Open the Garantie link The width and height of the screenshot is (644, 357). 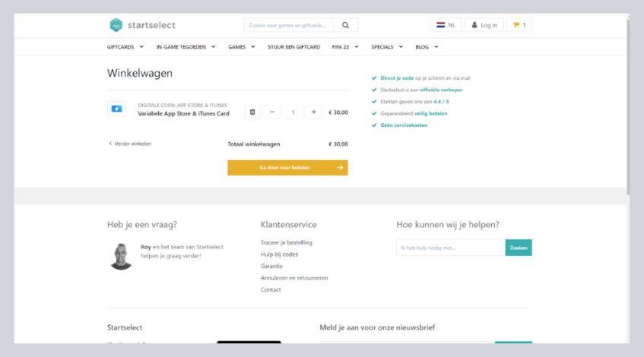[271, 266]
